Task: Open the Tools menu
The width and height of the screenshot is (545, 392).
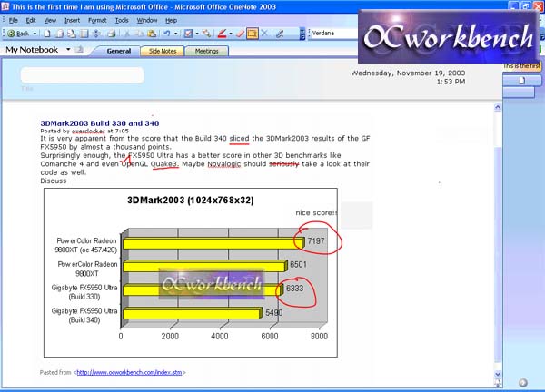Action: pyautogui.click(x=122, y=21)
